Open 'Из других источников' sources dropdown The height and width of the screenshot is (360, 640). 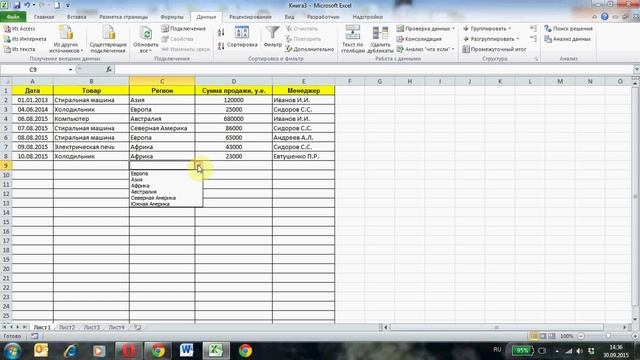click(66, 39)
